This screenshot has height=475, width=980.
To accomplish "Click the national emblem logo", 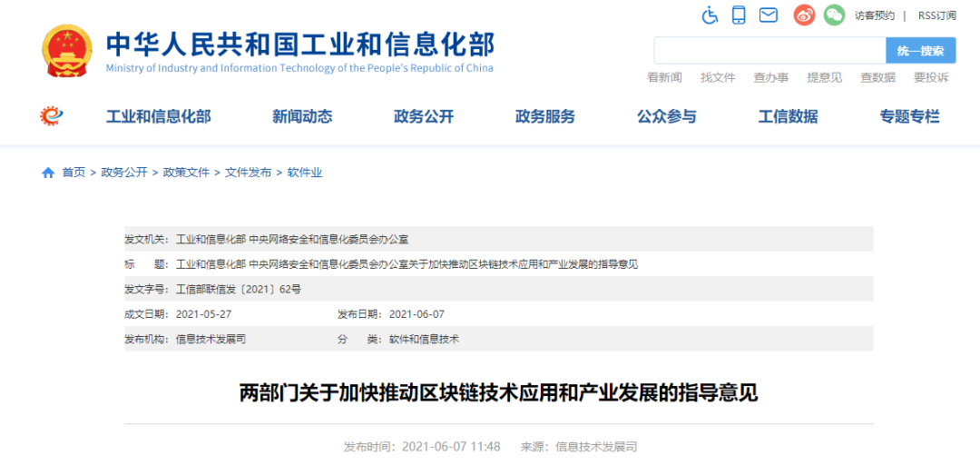I will (x=65, y=51).
